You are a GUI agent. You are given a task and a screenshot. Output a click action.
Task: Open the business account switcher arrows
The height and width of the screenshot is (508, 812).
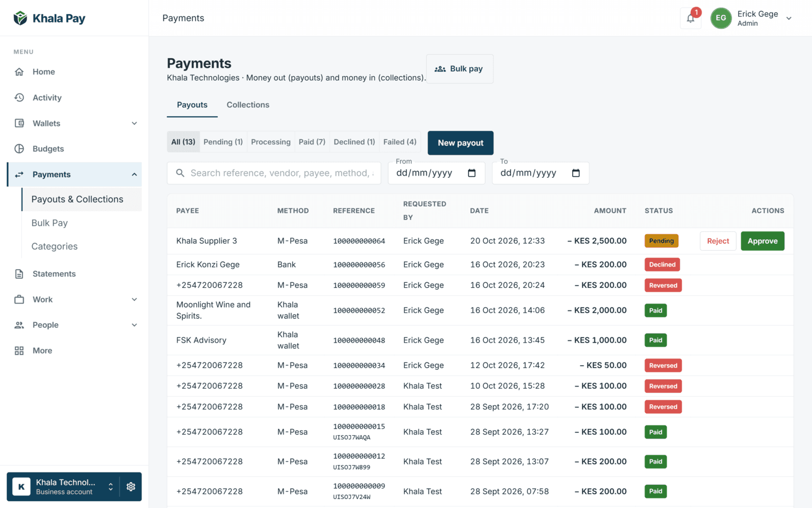pyautogui.click(x=111, y=487)
